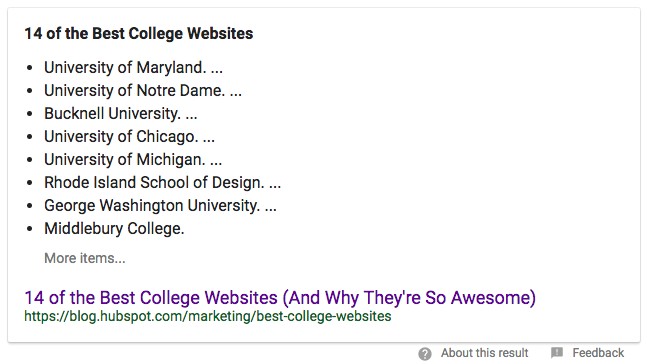The image size is (647, 364).
Task: Select George Washington University list item
Action: [160, 206]
